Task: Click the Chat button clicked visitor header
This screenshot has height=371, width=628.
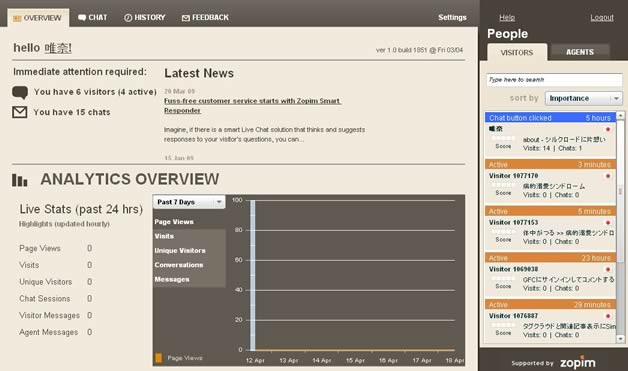Action: [x=550, y=117]
